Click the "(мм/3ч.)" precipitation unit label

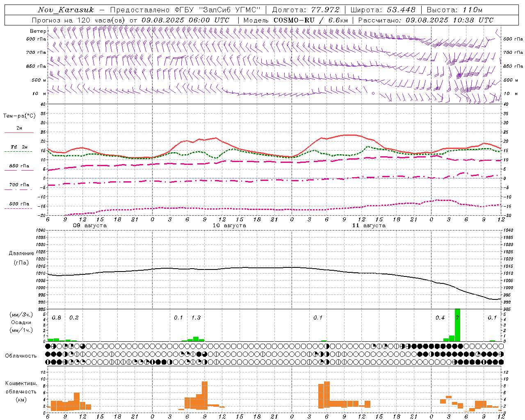[21, 315]
